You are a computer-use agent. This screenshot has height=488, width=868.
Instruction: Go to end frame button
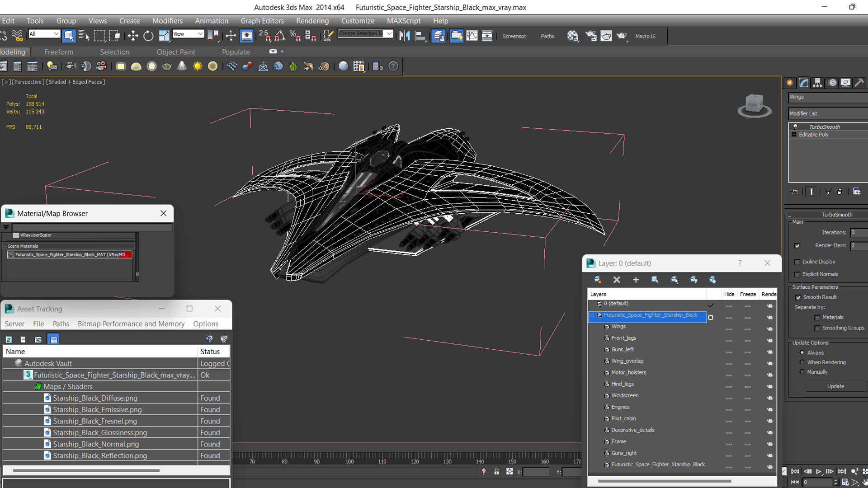tap(842, 471)
